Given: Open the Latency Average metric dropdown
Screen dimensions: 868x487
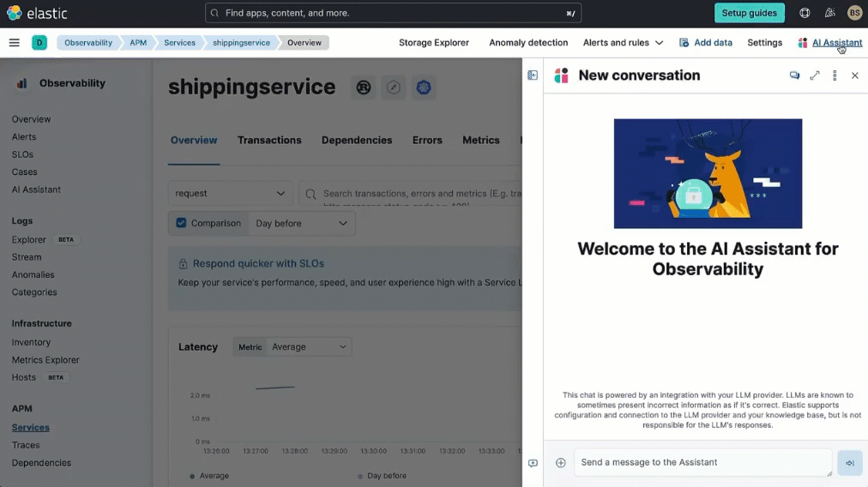Looking at the screenshot, I should pyautogui.click(x=308, y=347).
